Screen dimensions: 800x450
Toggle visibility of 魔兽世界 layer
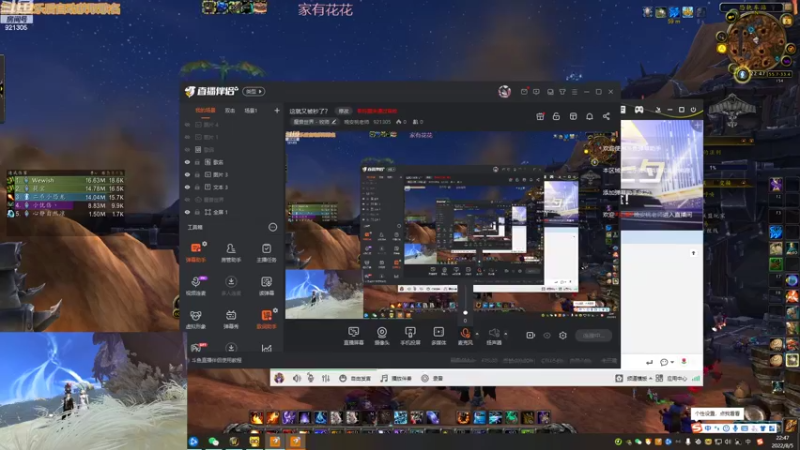click(x=187, y=199)
